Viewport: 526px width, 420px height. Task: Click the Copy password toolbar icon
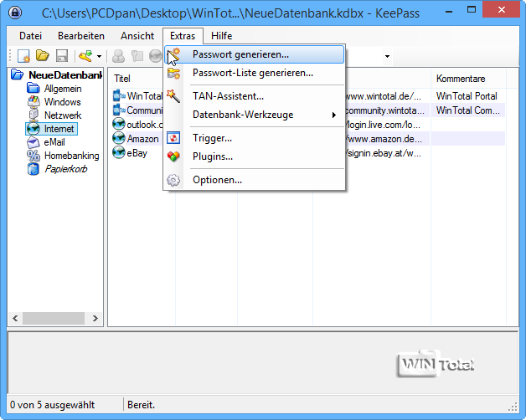coord(137,56)
